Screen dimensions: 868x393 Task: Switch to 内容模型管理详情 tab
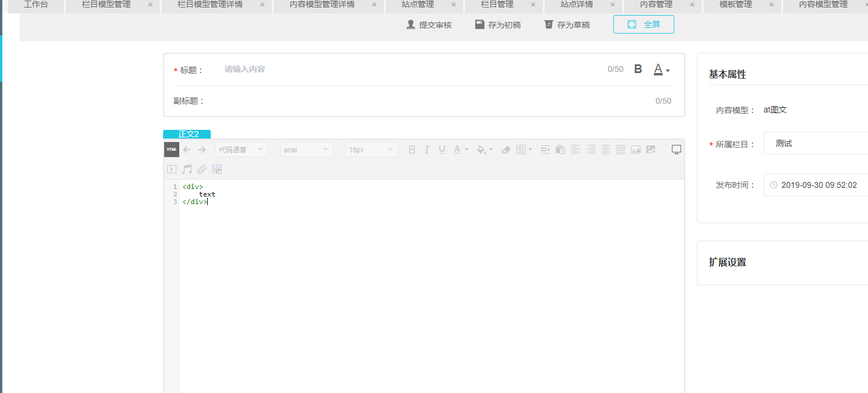(322, 5)
